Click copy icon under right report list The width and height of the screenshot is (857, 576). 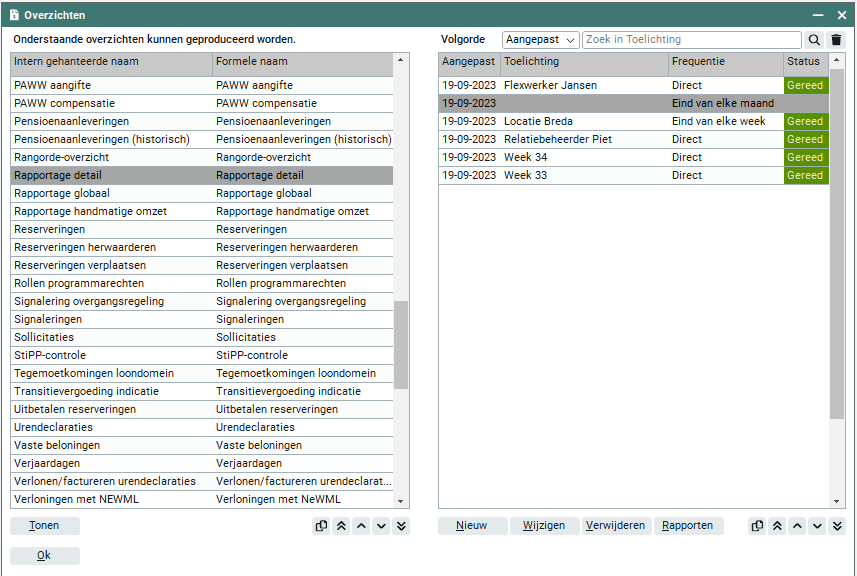(757, 526)
